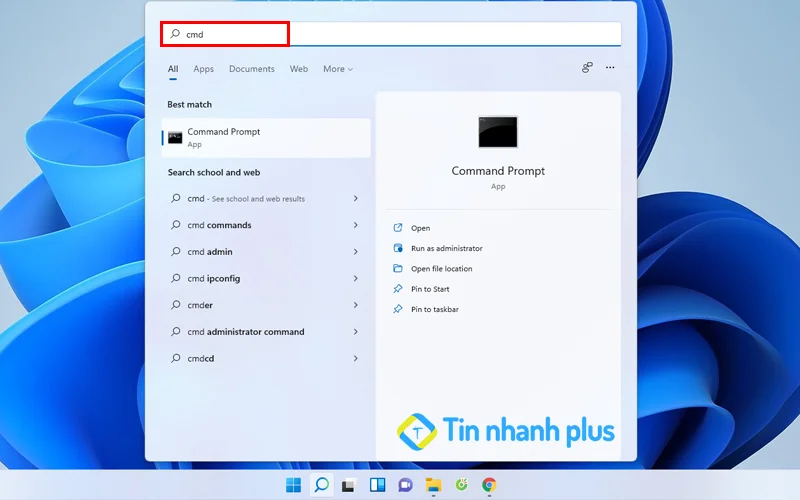The image size is (800, 500).
Task: Choose Open file location
Action: tap(441, 268)
